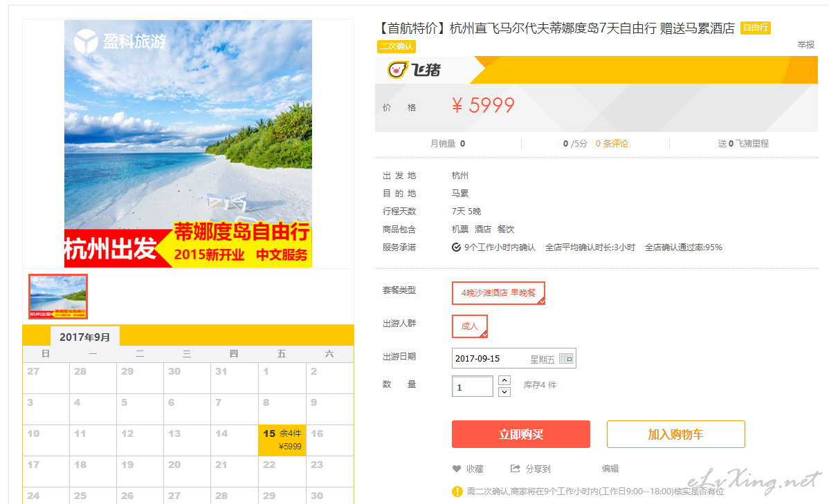Click the 自由行 tag badge
Image resolution: width=829 pixels, height=504 pixels.
[756, 28]
